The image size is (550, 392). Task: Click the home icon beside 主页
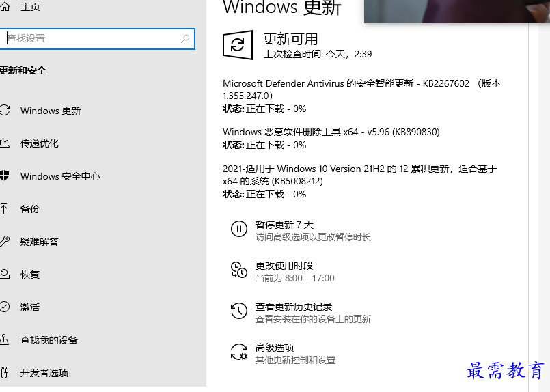[5, 7]
